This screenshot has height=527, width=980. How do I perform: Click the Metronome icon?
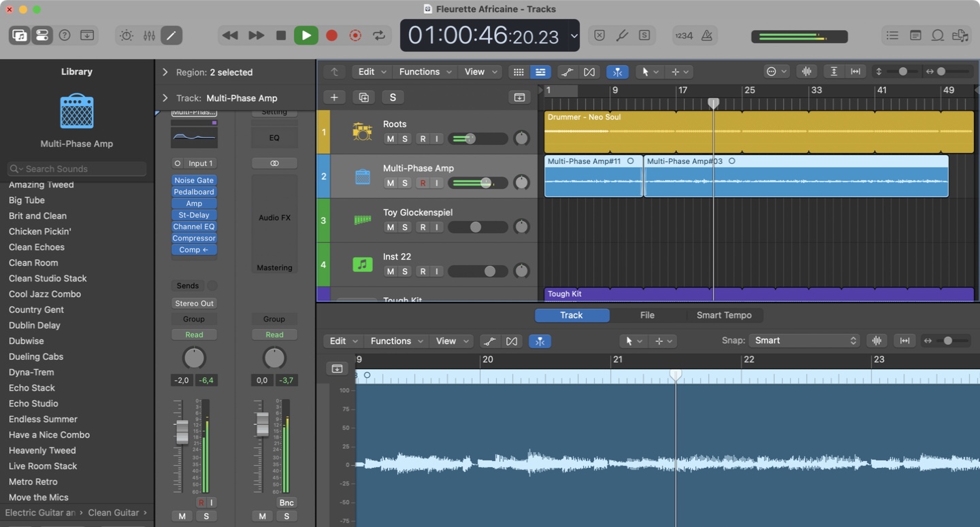pyautogui.click(x=707, y=35)
